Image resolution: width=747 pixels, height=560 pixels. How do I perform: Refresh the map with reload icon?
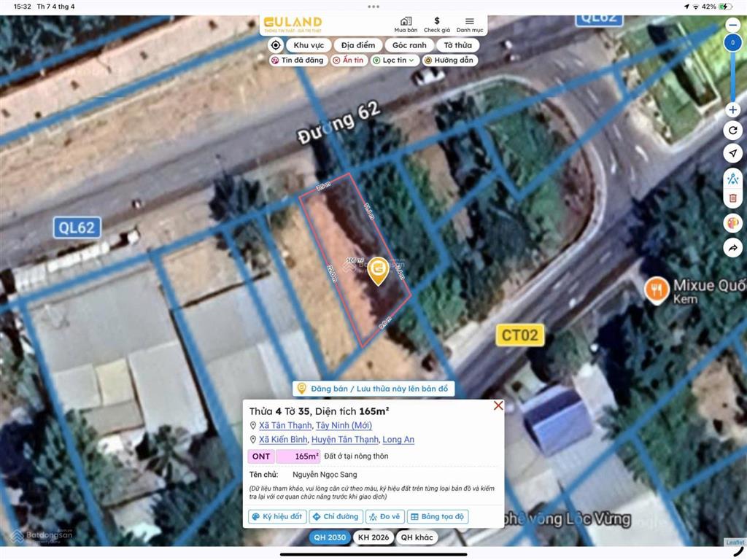click(732, 130)
